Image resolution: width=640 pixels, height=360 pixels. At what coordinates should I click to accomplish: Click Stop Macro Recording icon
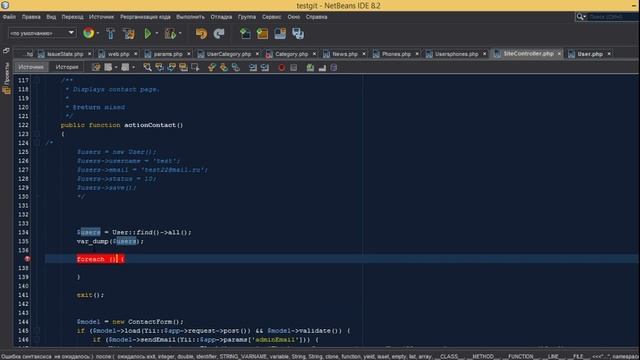(293, 67)
